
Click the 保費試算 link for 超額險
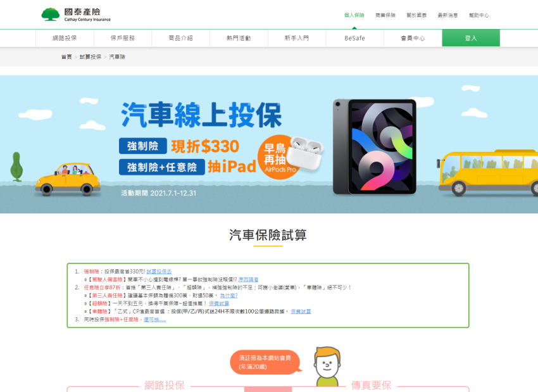pos(219,303)
